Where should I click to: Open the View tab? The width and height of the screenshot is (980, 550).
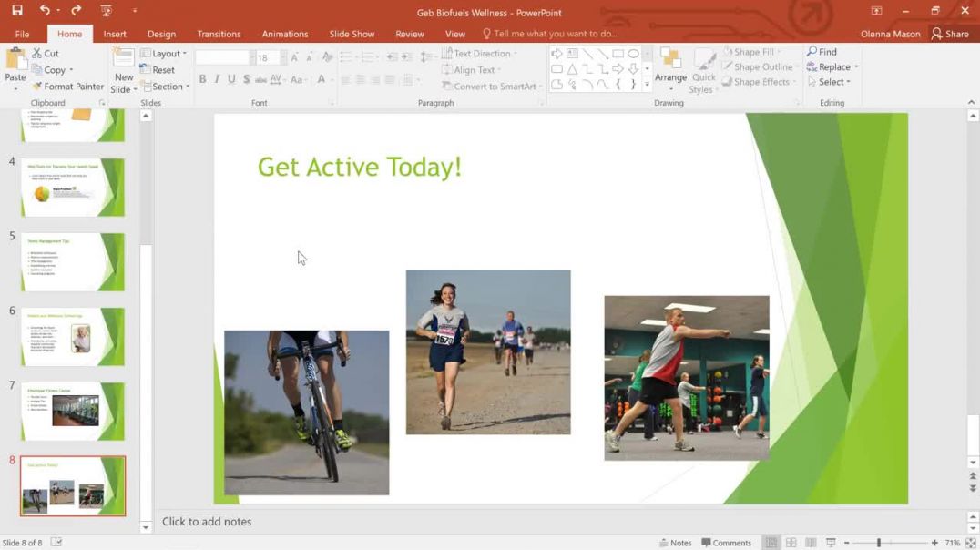pyautogui.click(x=455, y=34)
